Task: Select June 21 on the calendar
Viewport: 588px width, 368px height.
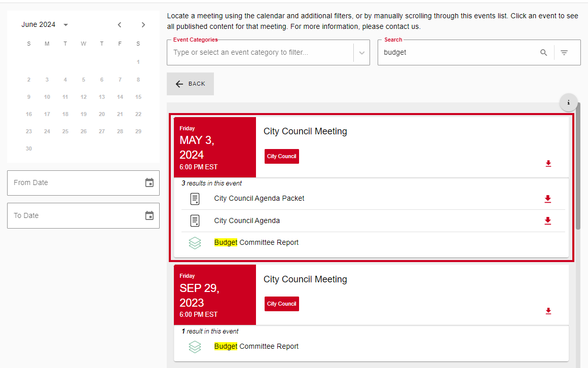Action: click(120, 114)
